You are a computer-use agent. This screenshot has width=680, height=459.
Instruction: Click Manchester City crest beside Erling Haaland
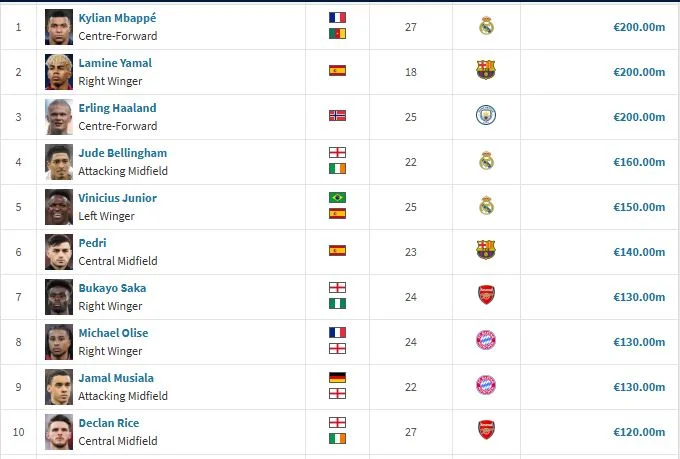(486, 116)
